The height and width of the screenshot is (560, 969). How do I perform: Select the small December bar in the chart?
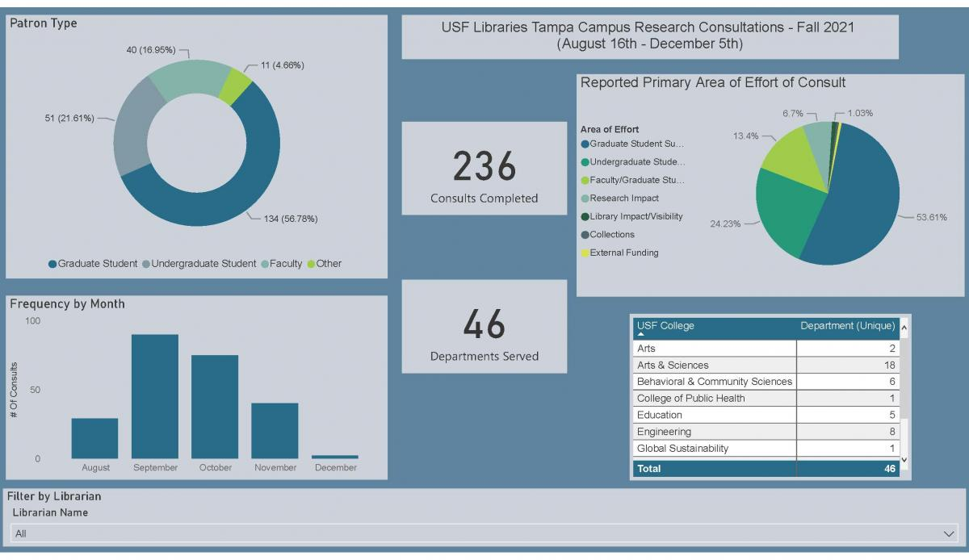(335, 457)
